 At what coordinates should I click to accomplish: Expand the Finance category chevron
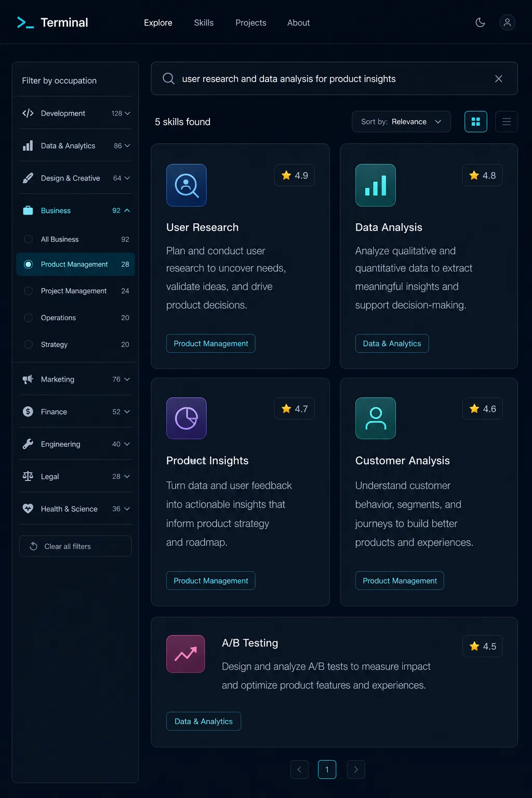(127, 411)
